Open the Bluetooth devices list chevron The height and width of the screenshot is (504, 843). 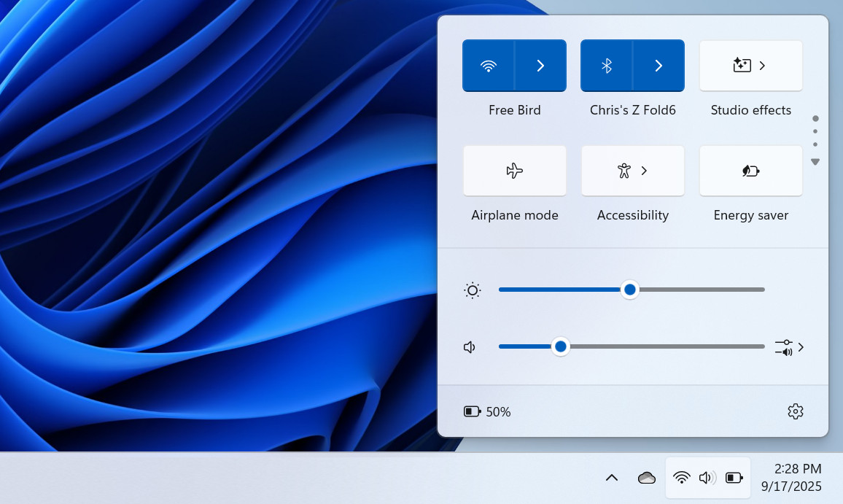tap(659, 66)
